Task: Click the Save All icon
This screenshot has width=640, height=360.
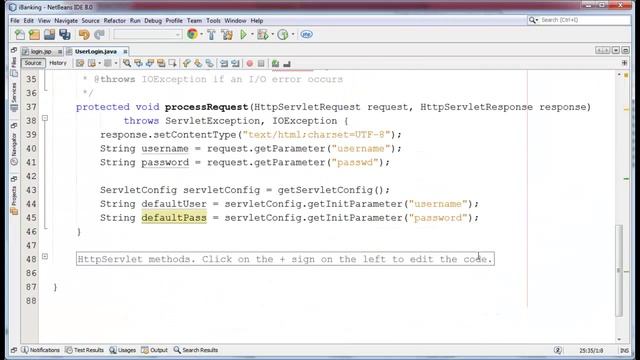Action: click(x=65, y=35)
